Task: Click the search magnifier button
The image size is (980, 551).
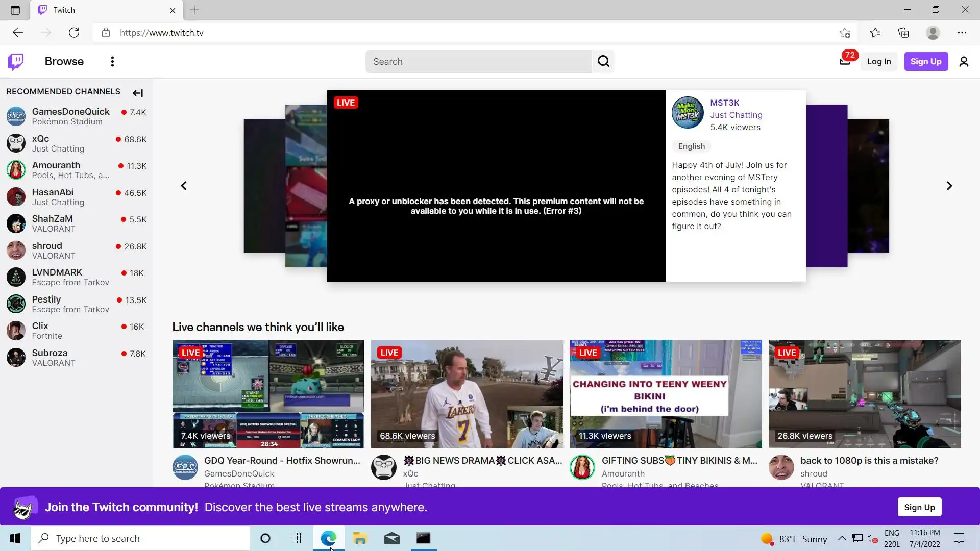Action: tap(603, 61)
